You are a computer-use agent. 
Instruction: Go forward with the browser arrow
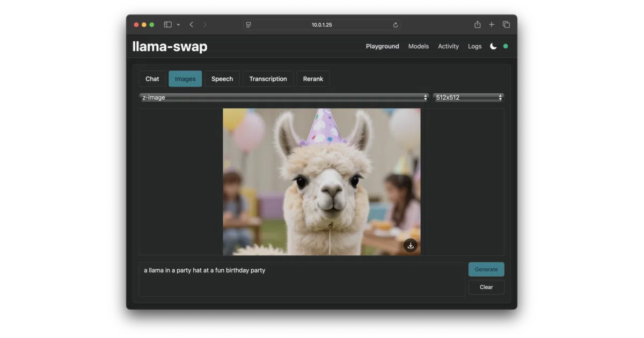coord(205,25)
